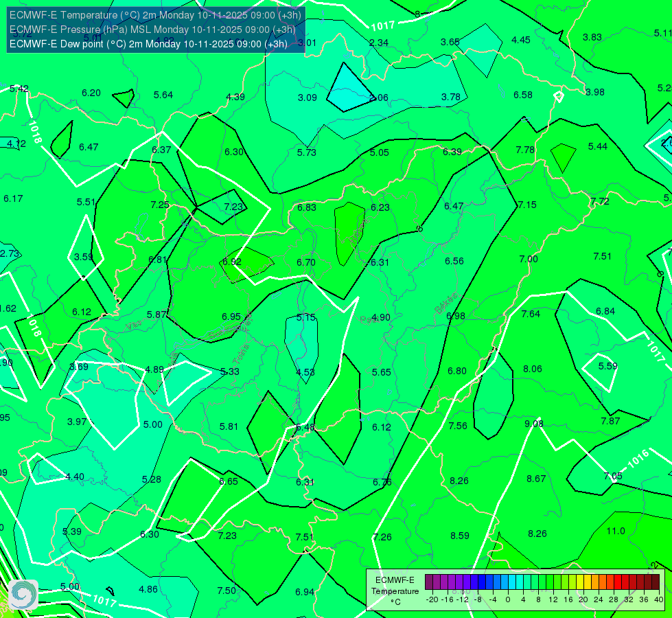This screenshot has width=672, height=618.
Task: Click the 6.94 temperature value
Action: 305,593
